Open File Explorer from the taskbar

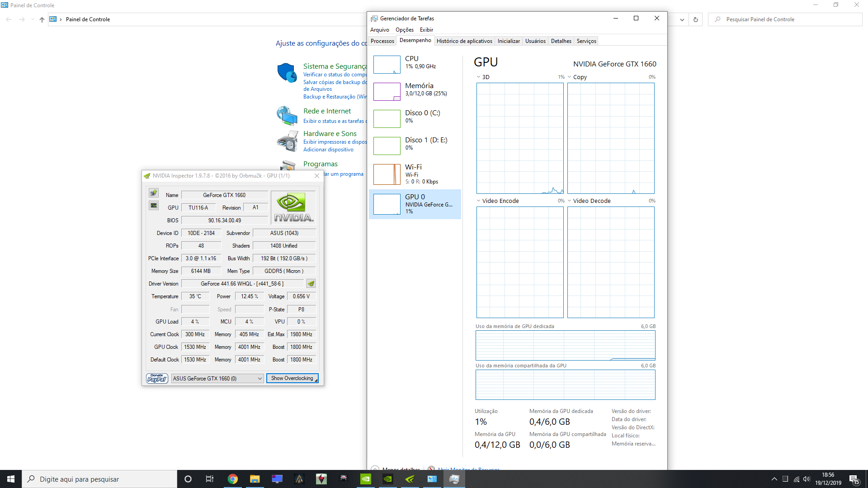[x=255, y=479]
